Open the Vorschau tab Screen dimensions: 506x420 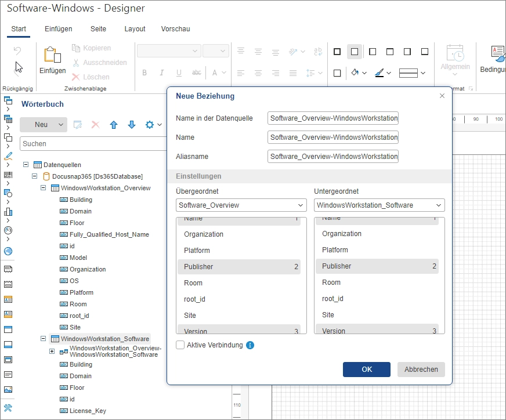tap(175, 29)
